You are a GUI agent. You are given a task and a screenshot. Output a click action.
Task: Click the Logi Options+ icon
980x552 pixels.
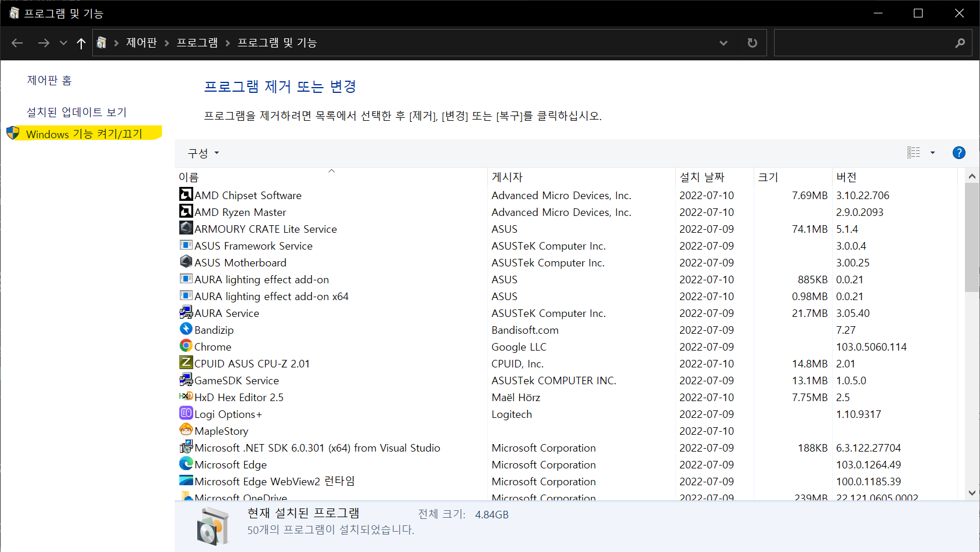186,413
